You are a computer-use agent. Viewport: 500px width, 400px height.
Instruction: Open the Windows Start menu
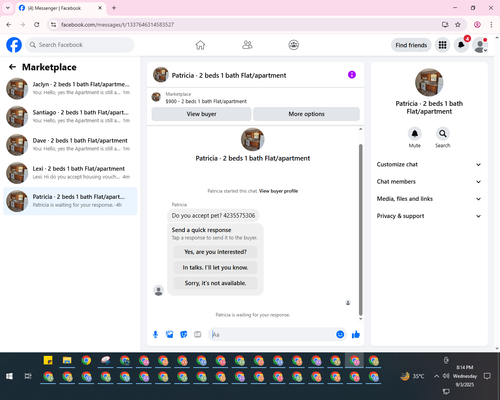pos(9,376)
